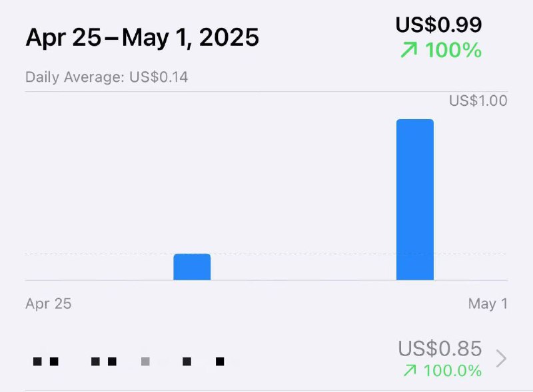Tap the dashed daily average line
This screenshot has width=533, height=392.
pos(266,254)
